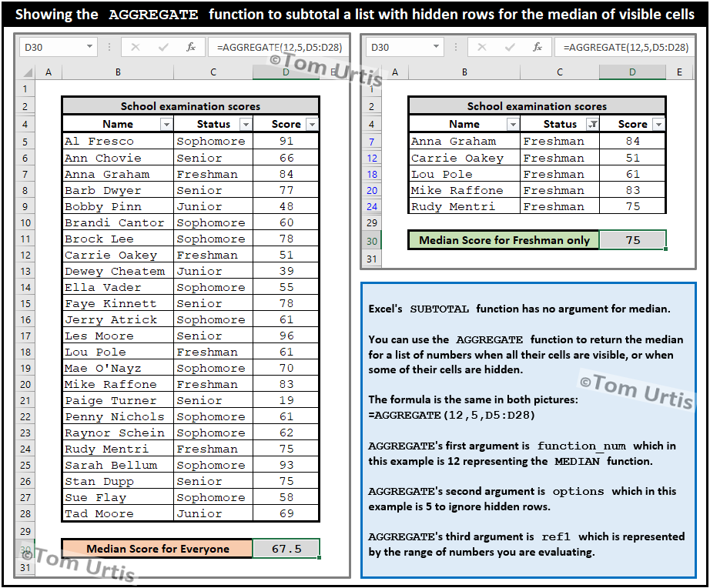Click Penny Nichols name cell
Viewport: 710px width, 588px height.
(118, 416)
